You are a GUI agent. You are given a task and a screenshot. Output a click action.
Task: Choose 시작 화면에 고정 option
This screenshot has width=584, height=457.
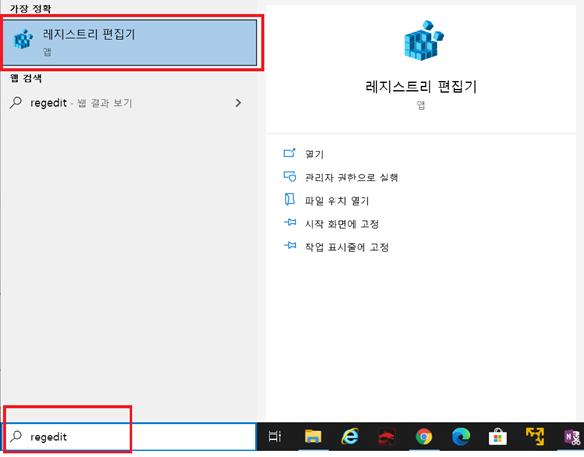tap(342, 224)
